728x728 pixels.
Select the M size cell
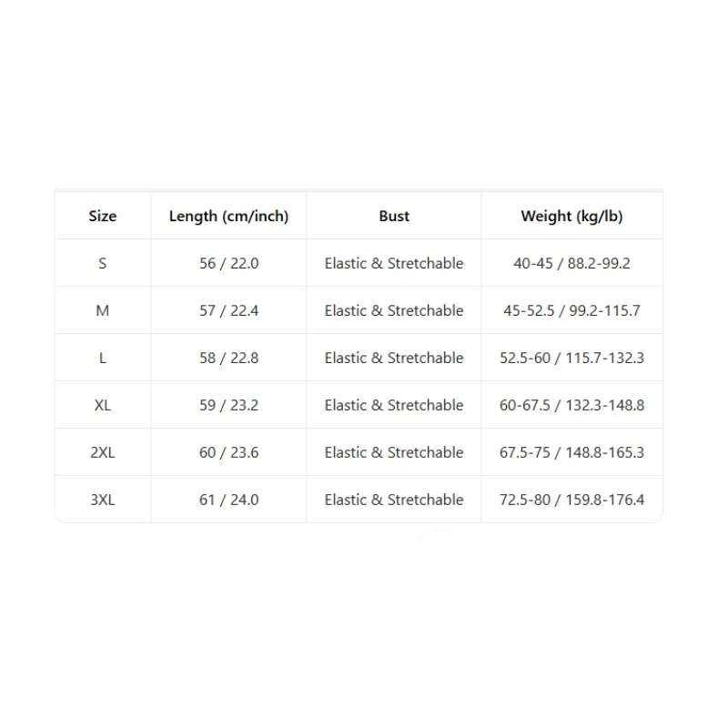coord(103,310)
